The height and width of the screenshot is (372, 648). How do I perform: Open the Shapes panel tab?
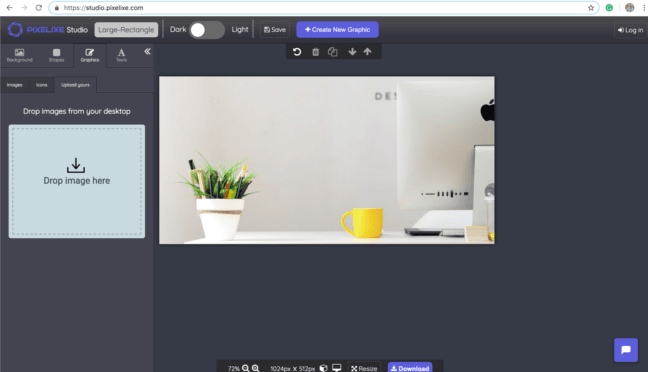56,55
